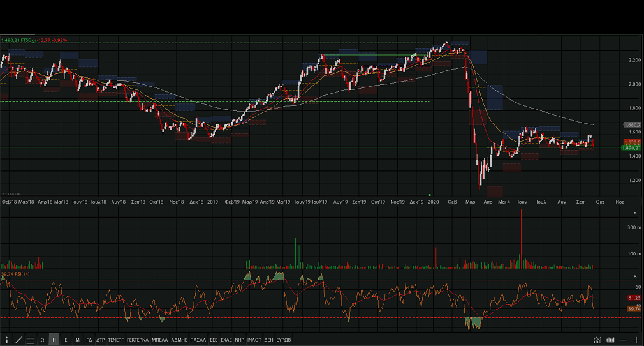The image size is (644, 346).
Task: Zoom out with the minus icon
Action: tap(624, 340)
